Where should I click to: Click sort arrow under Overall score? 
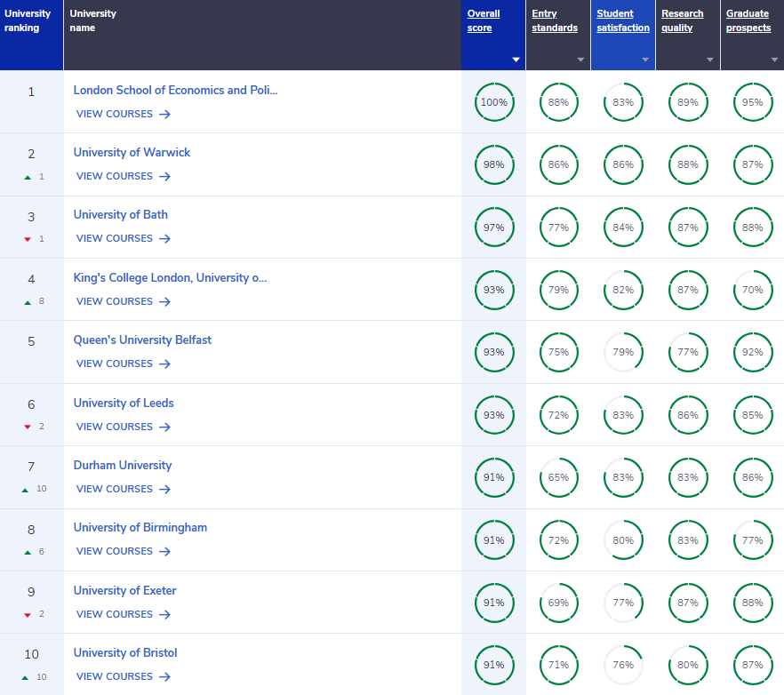pos(516,60)
